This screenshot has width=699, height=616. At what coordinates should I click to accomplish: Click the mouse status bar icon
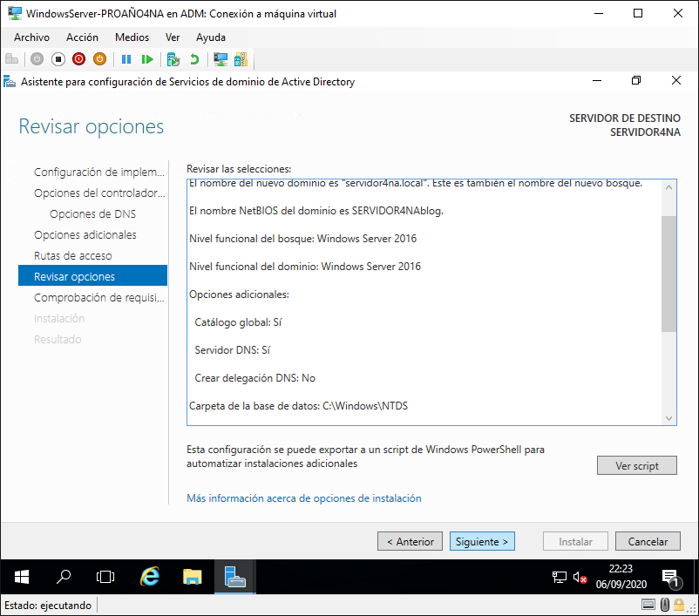point(665,605)
